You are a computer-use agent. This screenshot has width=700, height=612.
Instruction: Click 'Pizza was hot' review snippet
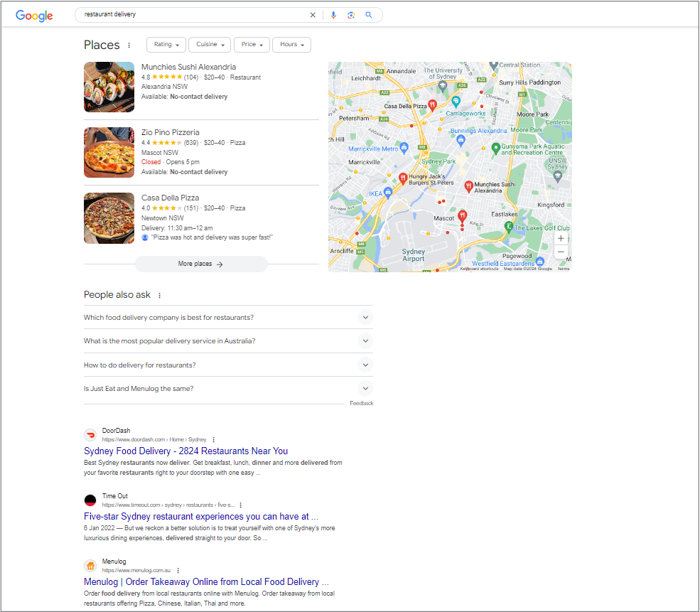(x=212, y=237)
